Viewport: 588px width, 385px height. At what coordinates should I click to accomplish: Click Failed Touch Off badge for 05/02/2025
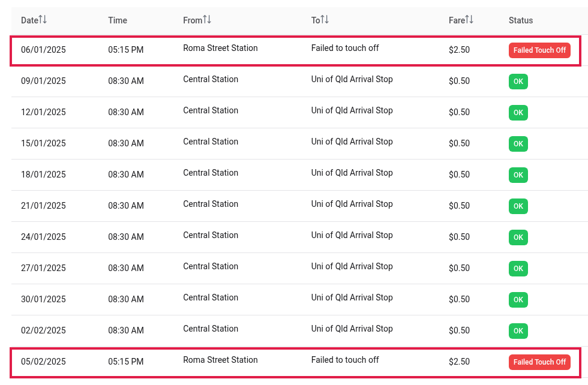(539, 362)
